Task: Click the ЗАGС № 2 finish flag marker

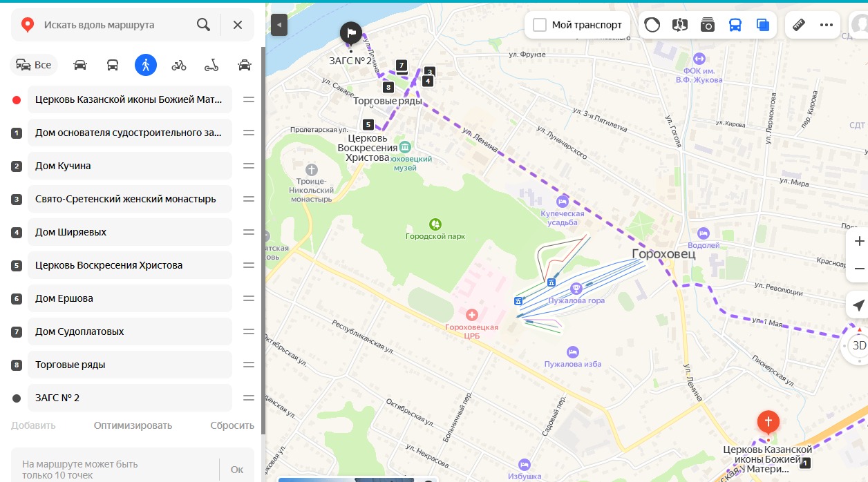Action: tap(350, 32)
